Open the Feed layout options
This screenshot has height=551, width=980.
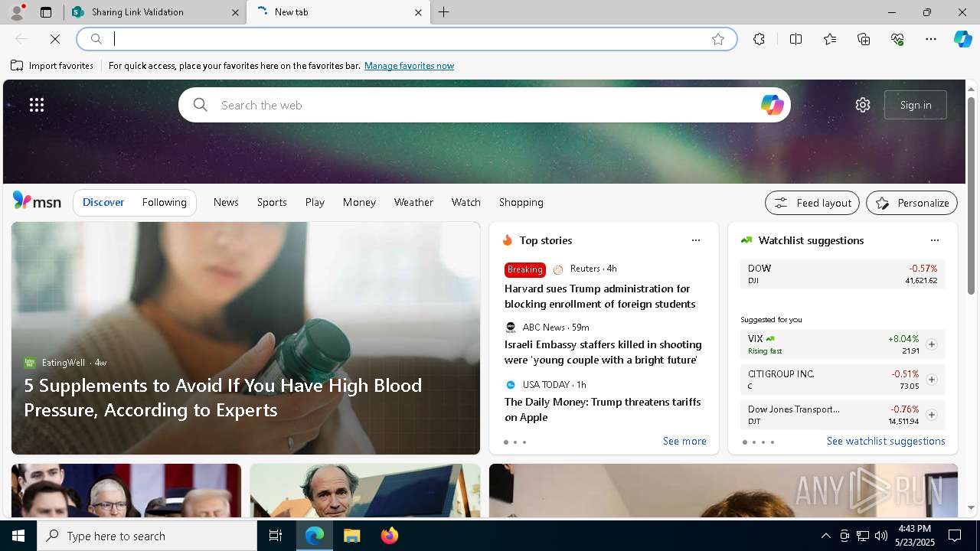coord(812,203)
